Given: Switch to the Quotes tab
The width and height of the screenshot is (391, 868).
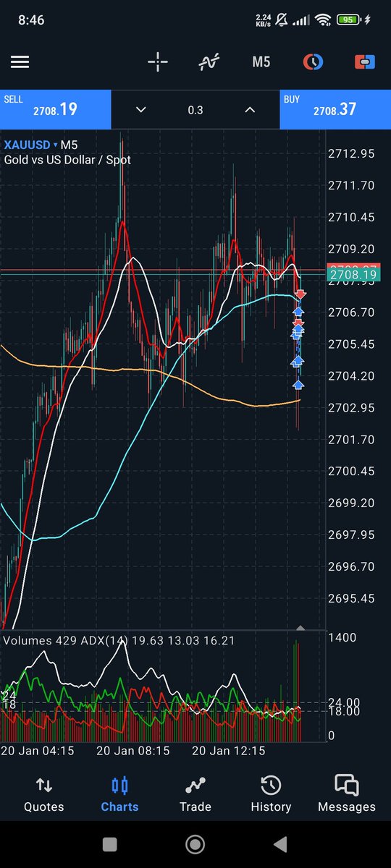Looking at the screenshot, I should click(x=44, y=793).
